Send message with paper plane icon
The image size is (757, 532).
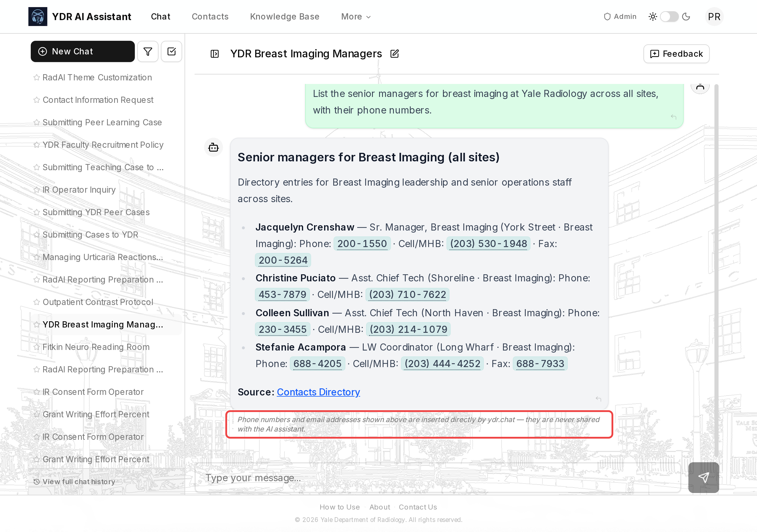click(703, 477)
